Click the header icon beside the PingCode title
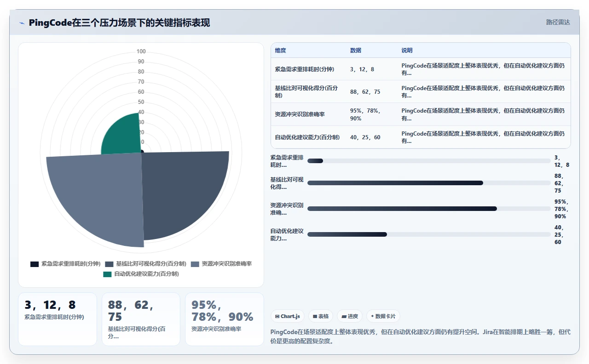 tap(22, 23)
